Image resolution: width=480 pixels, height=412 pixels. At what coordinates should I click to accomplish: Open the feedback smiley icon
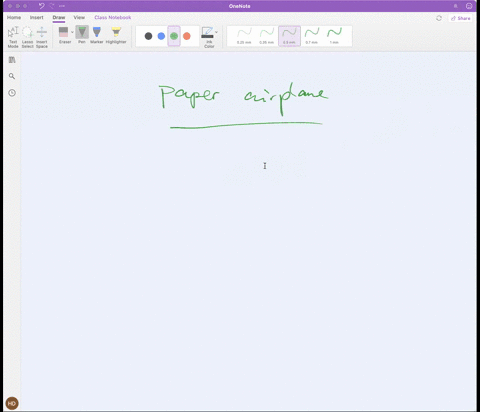coord(469,6)
